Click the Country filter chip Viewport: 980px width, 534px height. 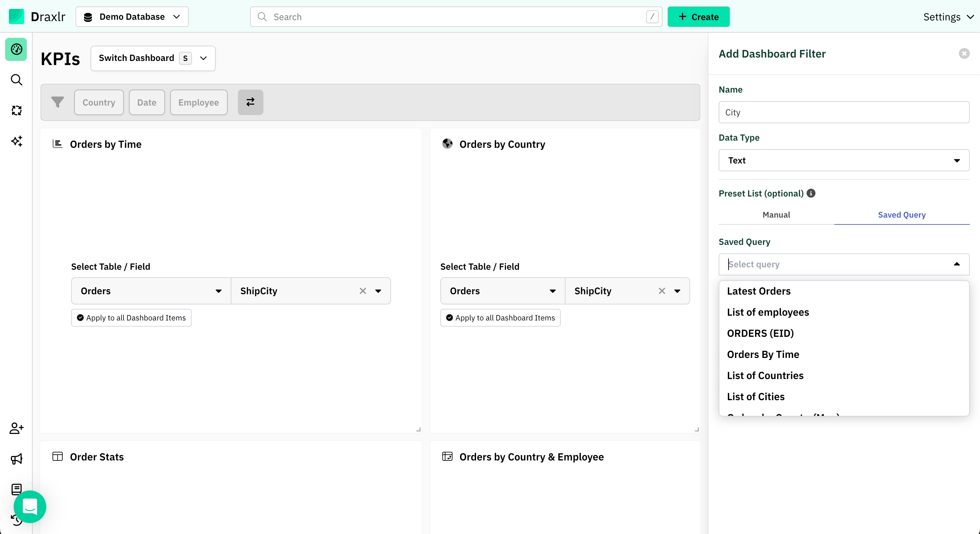pyautogui.click(x=99, y=102)
